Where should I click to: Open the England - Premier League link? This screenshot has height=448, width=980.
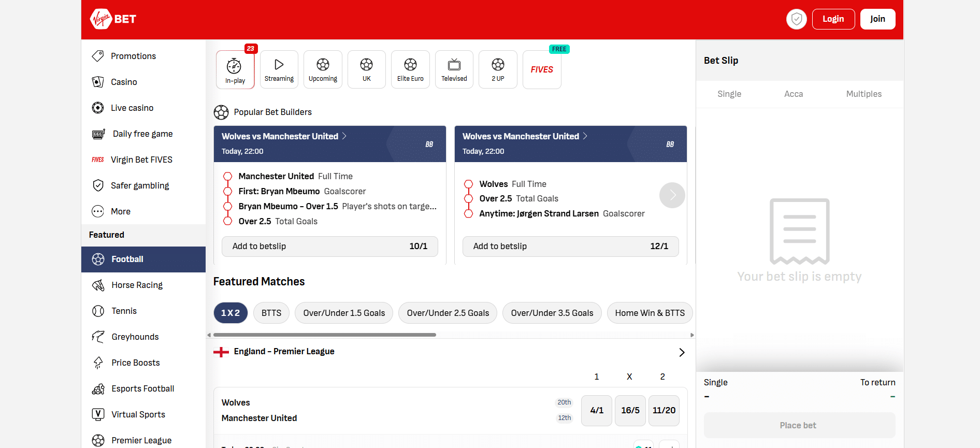(284, 352)
